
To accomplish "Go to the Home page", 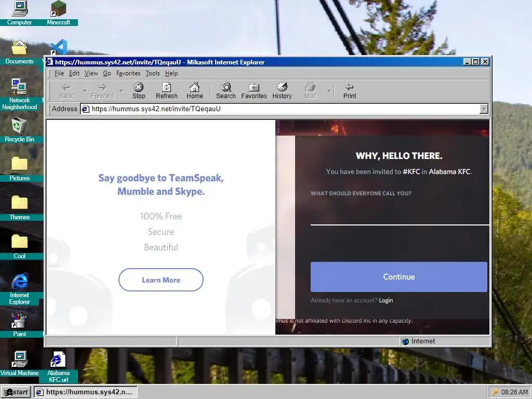I will [x=195, y=91].
